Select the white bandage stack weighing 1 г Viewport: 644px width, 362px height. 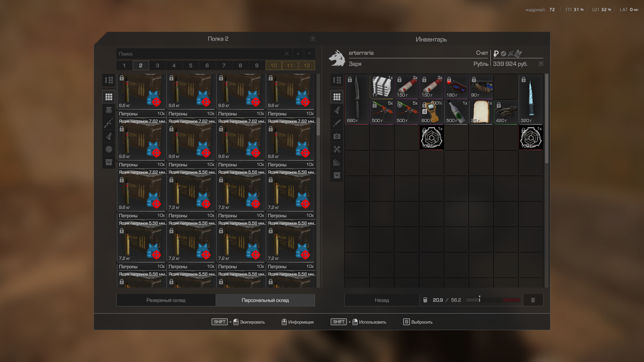tap(382, 86)
